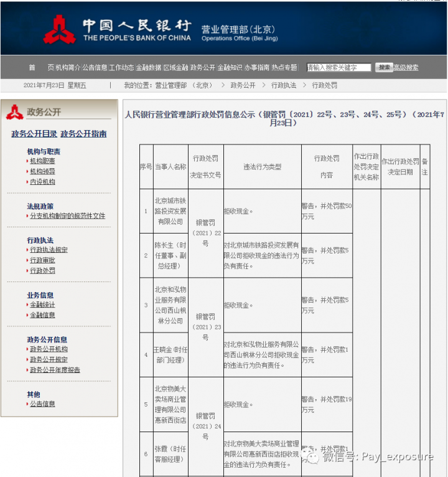The image size is (448, 477).
Task: Click cell 陈长生（时任董事、副总经理）
Action: point(170,255)
